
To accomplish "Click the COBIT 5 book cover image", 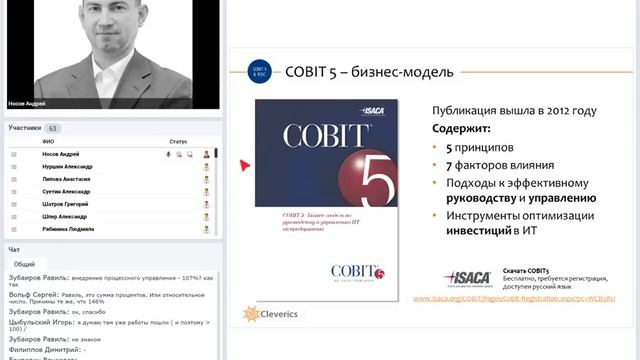I will (327, 200).
